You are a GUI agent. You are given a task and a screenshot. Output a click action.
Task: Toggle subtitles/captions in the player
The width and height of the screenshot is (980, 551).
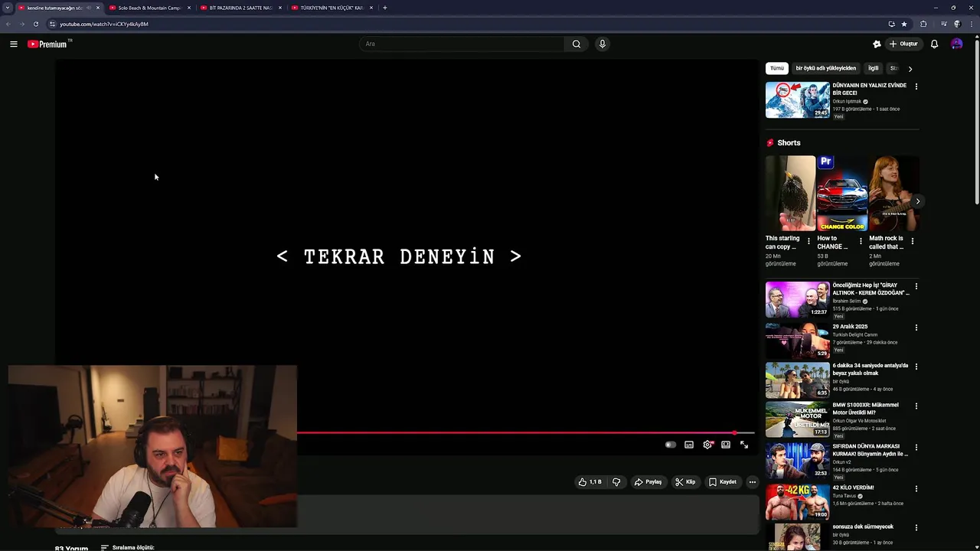689,445
